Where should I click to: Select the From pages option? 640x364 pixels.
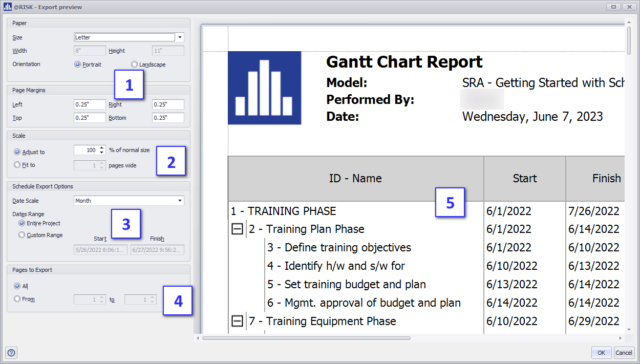point(18,299)
